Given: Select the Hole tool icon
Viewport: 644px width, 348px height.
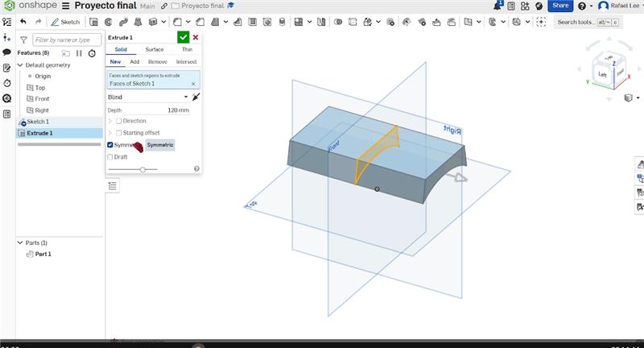Looking at the screenshot, I should [267, 22].
